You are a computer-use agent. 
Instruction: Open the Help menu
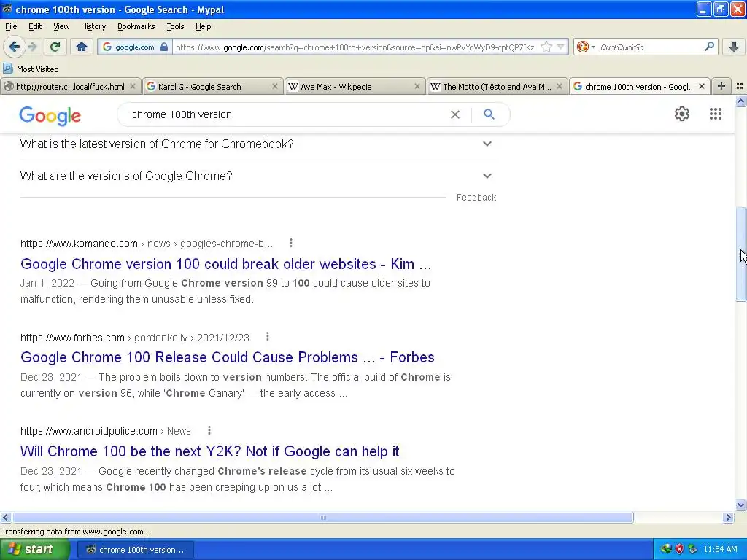click(203, 26)
